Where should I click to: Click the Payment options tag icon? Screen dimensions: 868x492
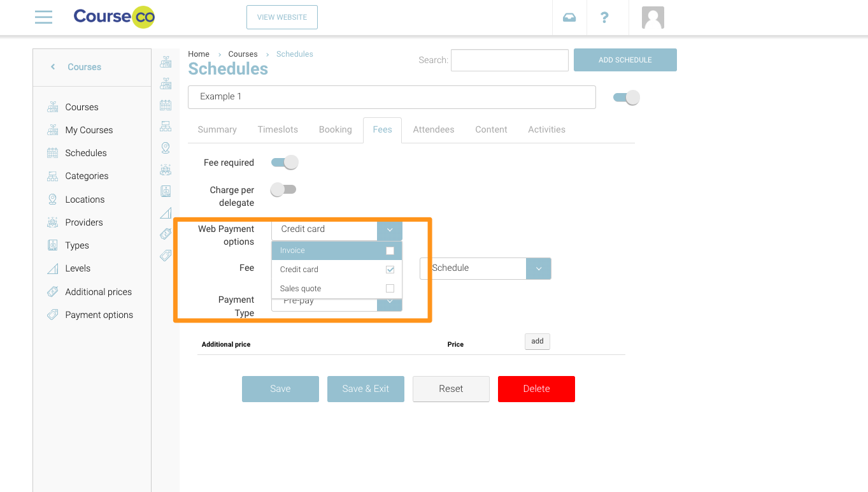53,315
